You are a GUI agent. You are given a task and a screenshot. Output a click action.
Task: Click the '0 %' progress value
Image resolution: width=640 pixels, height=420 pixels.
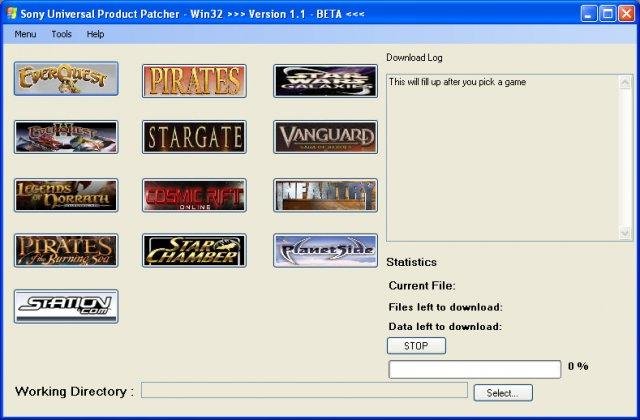point(578,366)
